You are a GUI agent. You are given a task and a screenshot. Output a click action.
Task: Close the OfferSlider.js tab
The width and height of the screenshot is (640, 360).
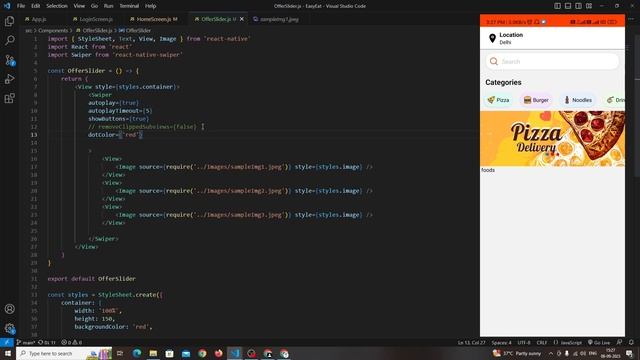[242, 19]
